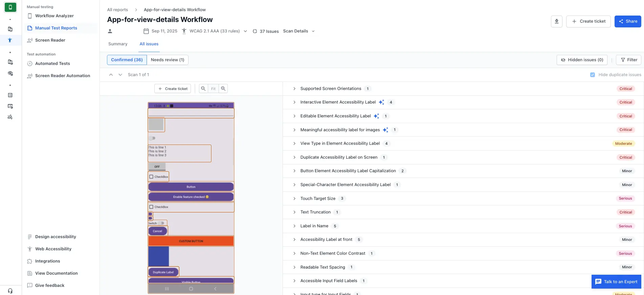
Task: Select the Confirmed (36) tab
Action: 127,60
